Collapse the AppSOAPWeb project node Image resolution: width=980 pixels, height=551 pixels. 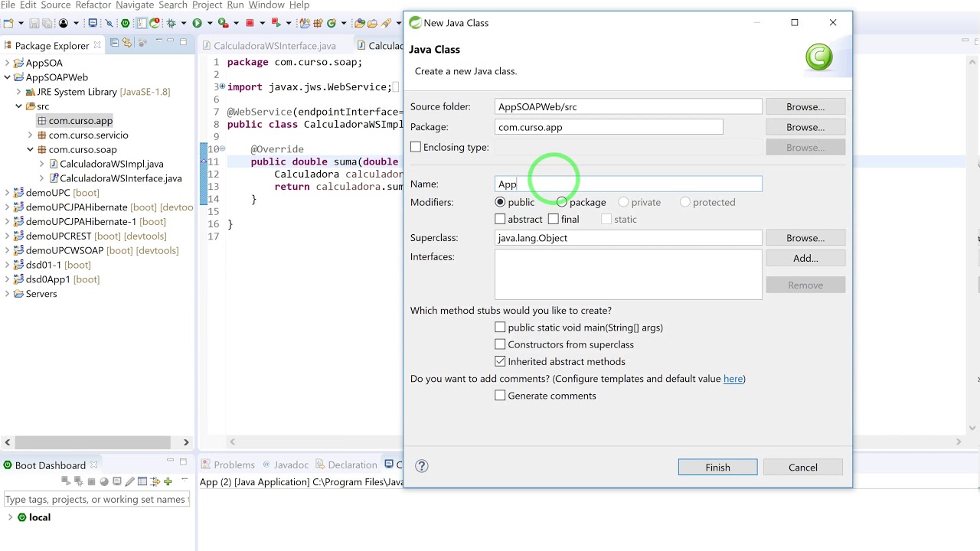pyautogui.click(x=8, y=77)
